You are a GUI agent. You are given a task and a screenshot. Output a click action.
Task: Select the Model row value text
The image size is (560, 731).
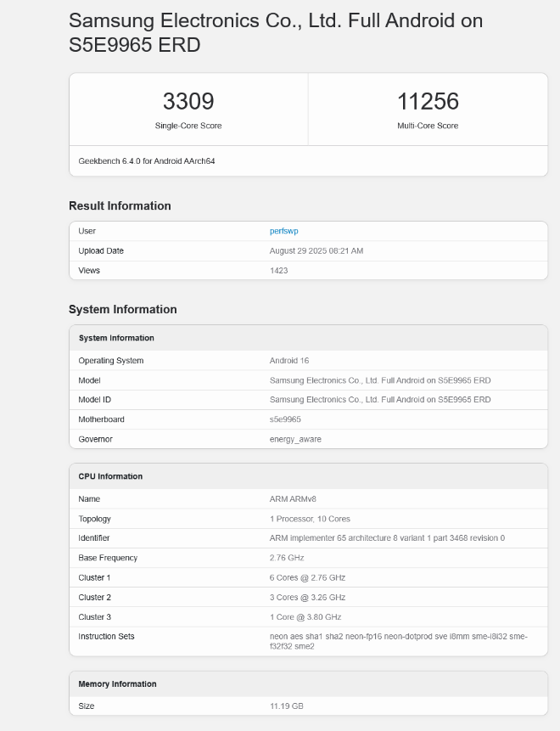coord(380,380)
